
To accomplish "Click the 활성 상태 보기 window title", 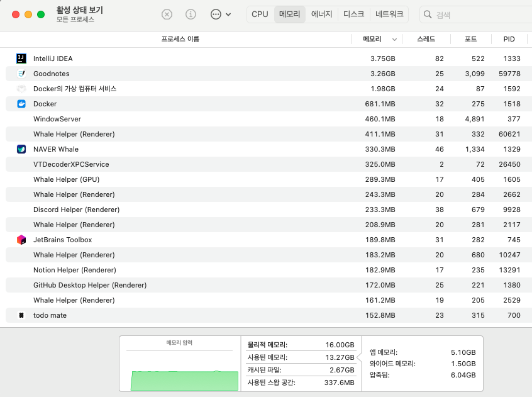I will pyautogui.click(x=80, y=10).
